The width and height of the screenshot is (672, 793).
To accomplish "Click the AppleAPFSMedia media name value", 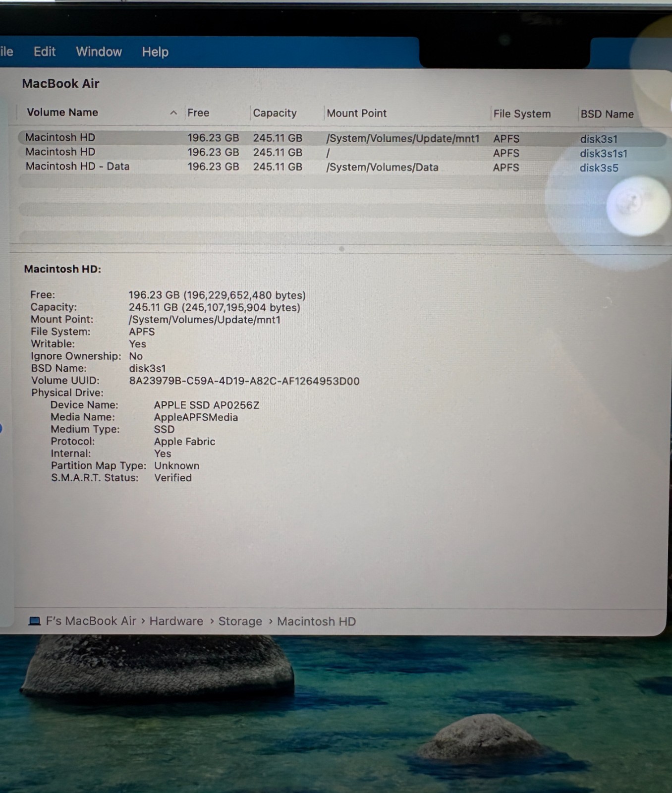I will pos(196,417).
